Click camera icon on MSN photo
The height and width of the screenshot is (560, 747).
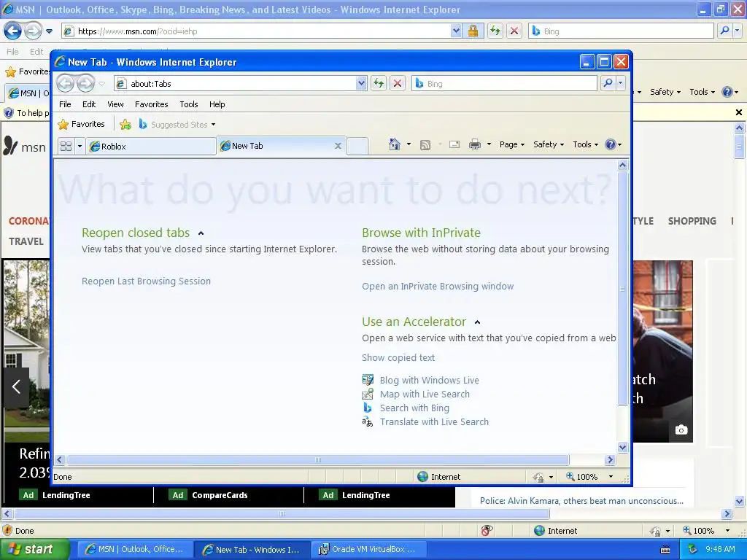point(681,430)
